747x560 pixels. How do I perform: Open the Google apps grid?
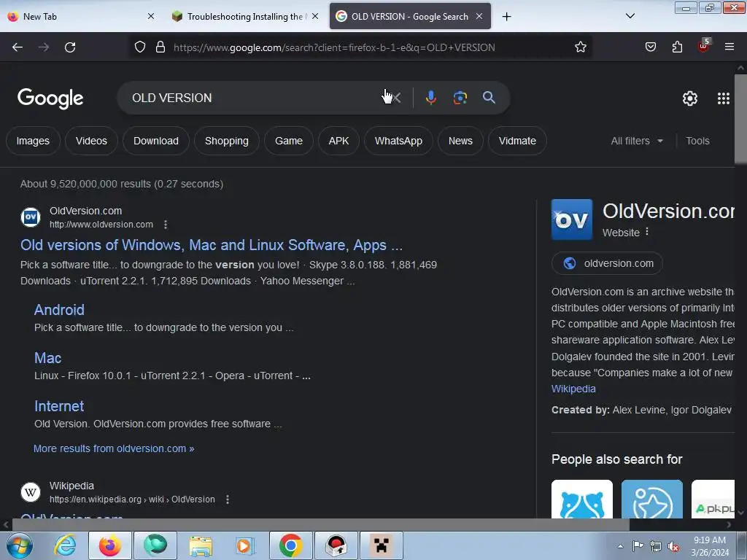click(x=723, y=98)
